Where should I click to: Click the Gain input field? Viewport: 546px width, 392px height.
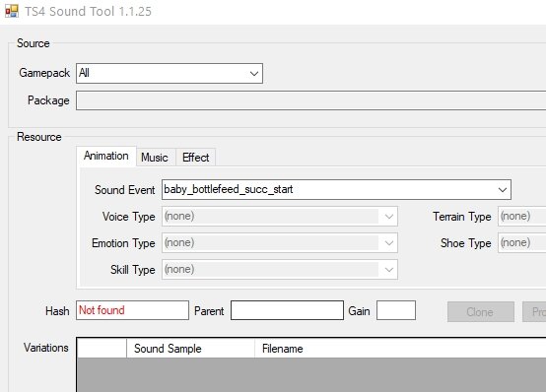tap(396, 310)
